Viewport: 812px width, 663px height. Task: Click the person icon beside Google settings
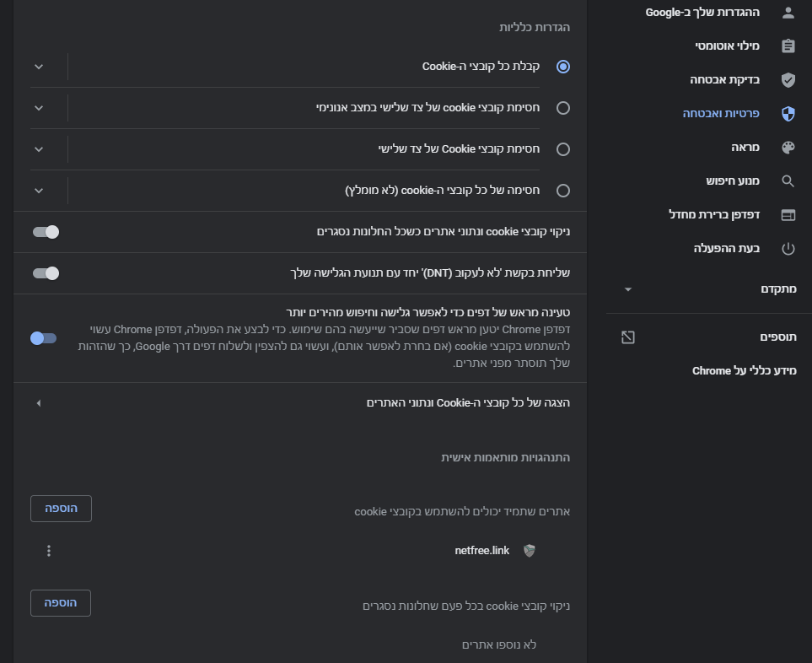point(788,13)
